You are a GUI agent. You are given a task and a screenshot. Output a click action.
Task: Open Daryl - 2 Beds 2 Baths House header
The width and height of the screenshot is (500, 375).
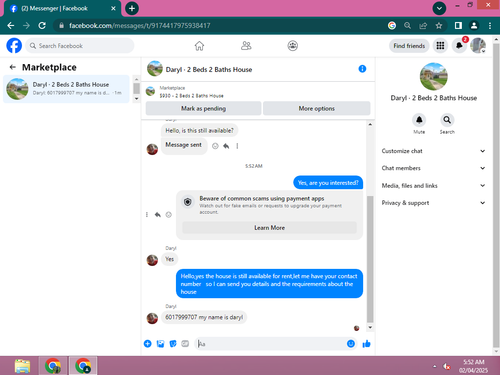[209, 69]
